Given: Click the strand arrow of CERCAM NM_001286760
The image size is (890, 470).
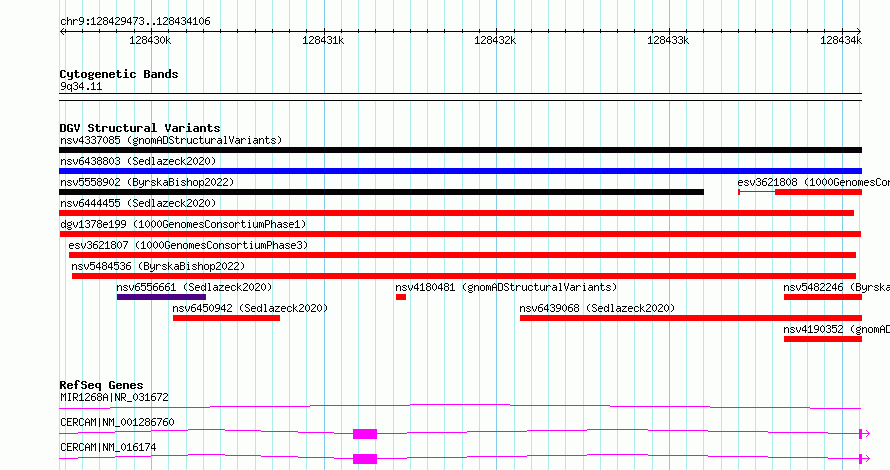Looking at the screenshot, I should point(865,434).
